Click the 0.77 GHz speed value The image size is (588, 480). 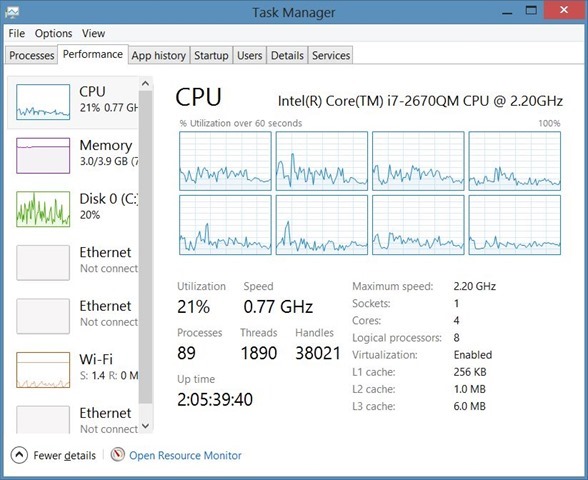pyautogui.click(x=278, y=307)
